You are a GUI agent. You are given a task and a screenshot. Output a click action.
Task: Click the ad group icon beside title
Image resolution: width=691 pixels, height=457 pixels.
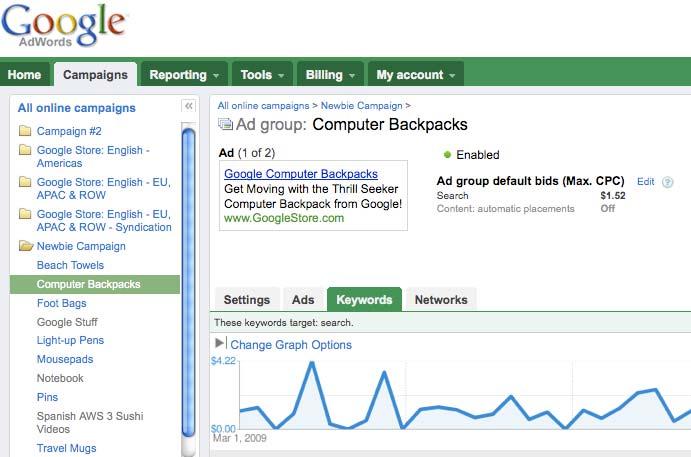(x=225, y=125)
